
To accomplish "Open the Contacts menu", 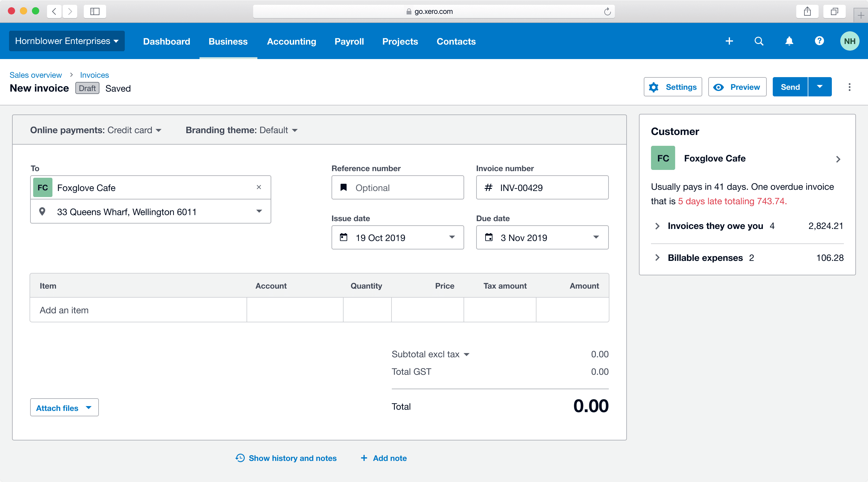I will tap(456, 41).
